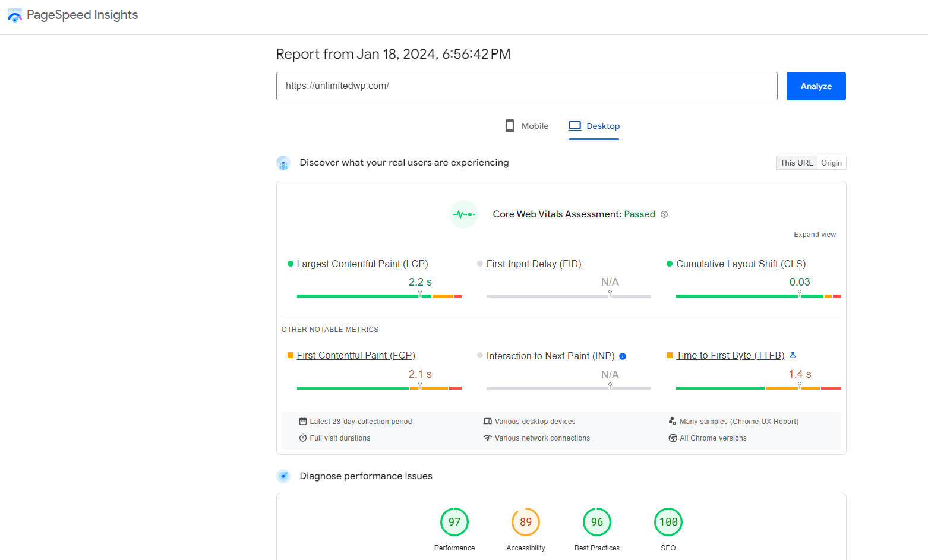This screenshot has width=928, height=560.
Task: Click the TTFB distribution bar
Action: click(x=759, y=388)
